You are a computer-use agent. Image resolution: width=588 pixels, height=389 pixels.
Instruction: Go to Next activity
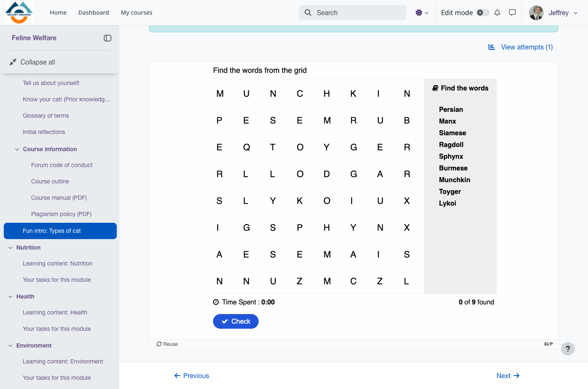point(508,376)
